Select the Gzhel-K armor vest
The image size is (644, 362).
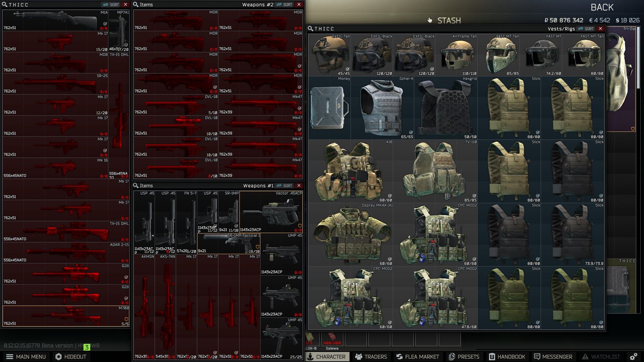pos(382,108)
